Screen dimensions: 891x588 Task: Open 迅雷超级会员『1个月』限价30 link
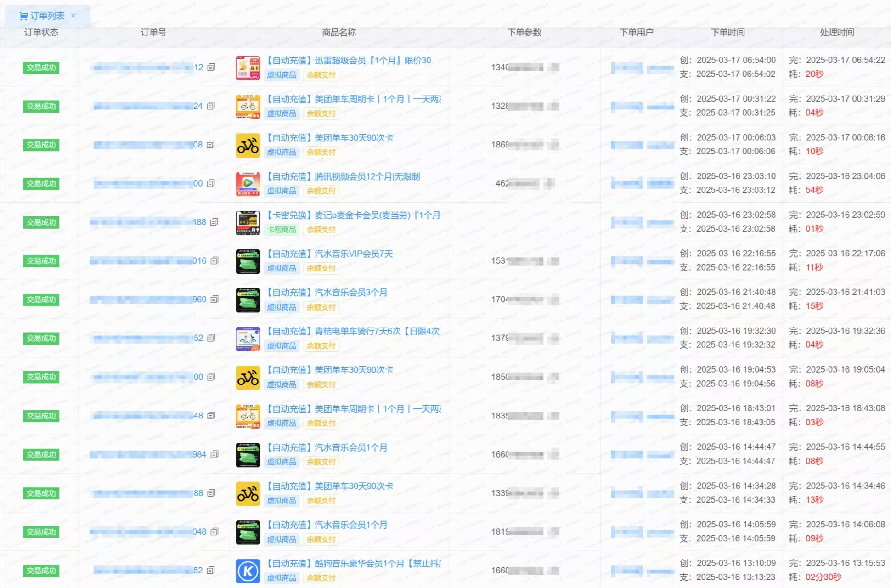pyautogui.click(x=349, y=61)
